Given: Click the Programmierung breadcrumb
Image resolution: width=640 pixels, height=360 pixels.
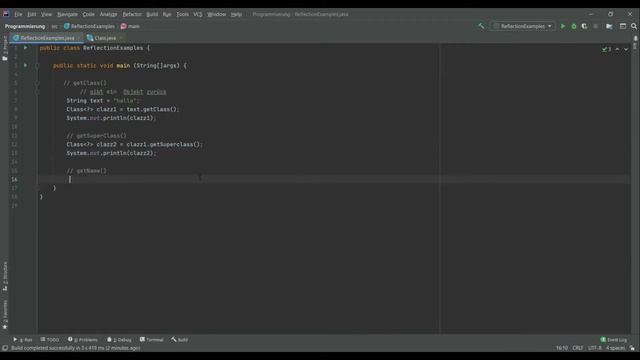Looking at the screenshot, I should 25,27.
